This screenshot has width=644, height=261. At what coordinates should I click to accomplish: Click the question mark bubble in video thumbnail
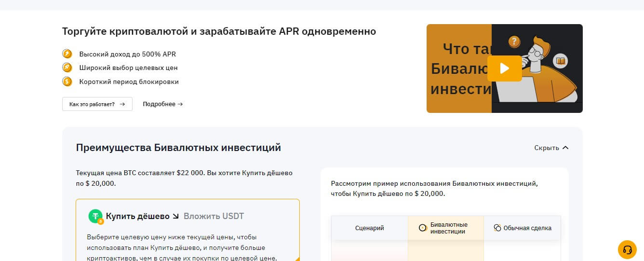(514, 41)
